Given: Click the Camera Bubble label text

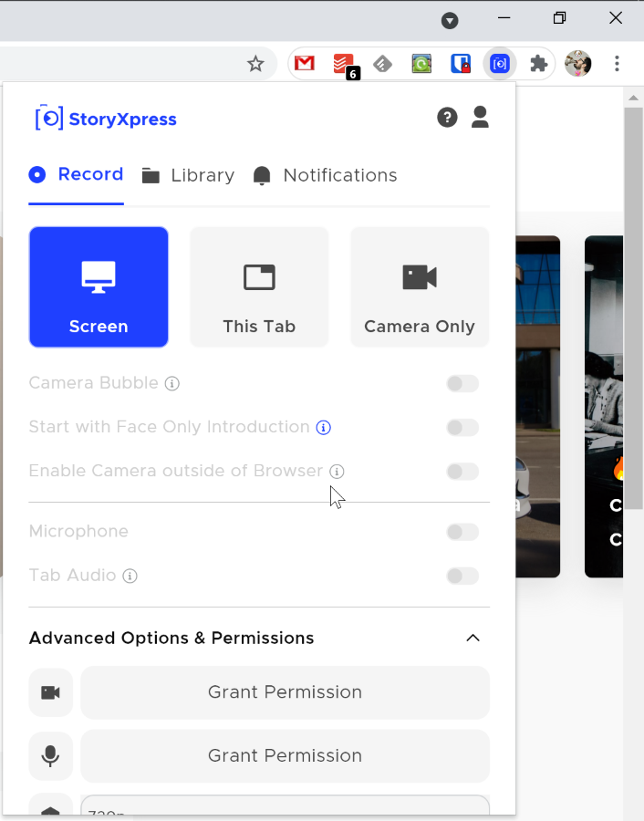Looking at the screenshot, I should 94,383.
